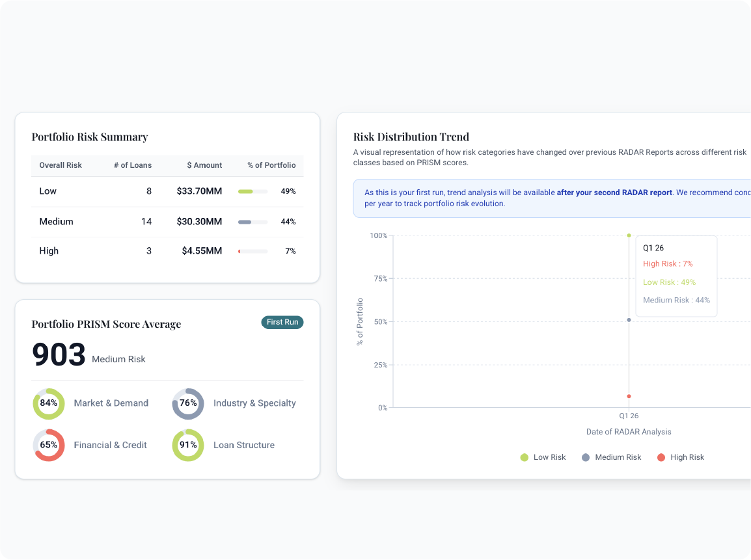Click the green Low Risk chart marker
Screen dimensions: 751x560
coord(629,235)
